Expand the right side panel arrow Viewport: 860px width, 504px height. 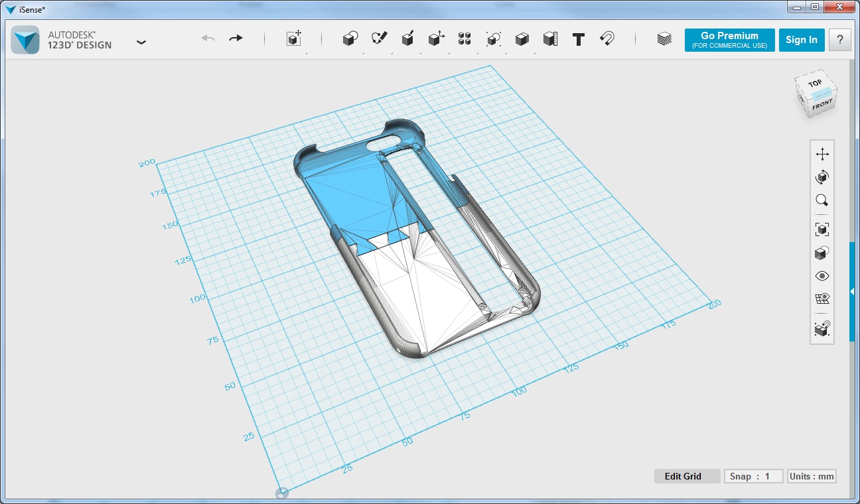click(x=852, y=292)
